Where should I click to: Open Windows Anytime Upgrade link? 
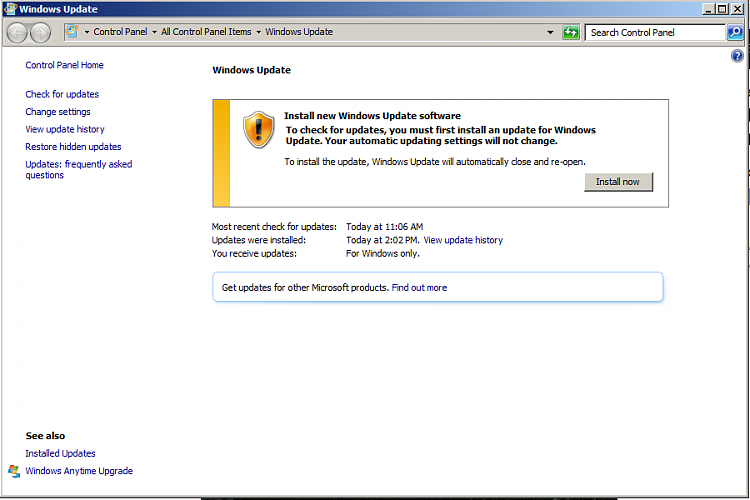[79, 471]
